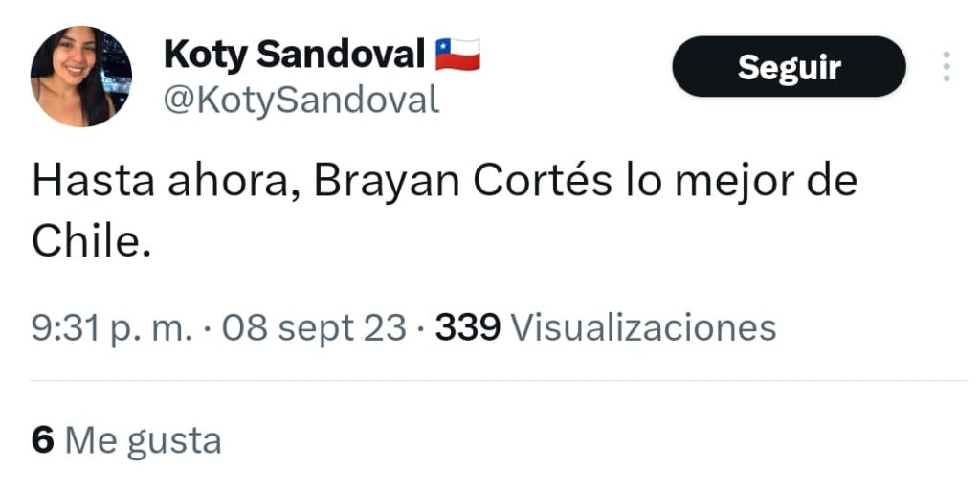
Task: Click the 339 views count
Action: coord(468,328)
